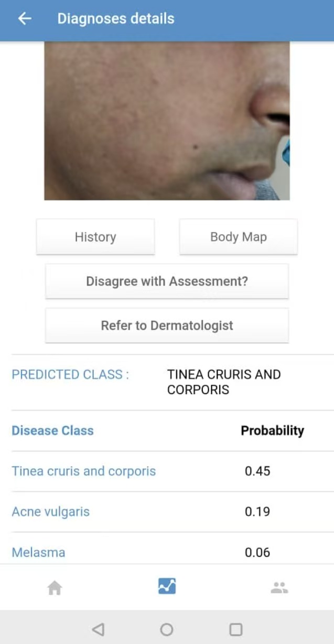Viewport: 334px width, 644px height.
Task: Tap the back arrow in header
Action: [25, 19]
